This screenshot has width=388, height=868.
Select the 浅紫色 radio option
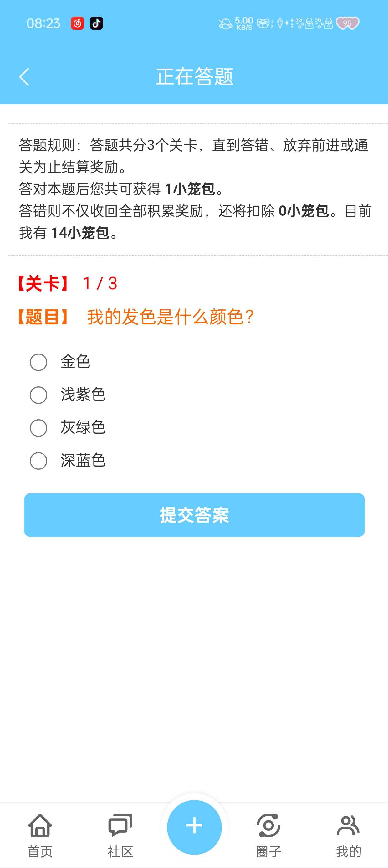coord(38,395)
